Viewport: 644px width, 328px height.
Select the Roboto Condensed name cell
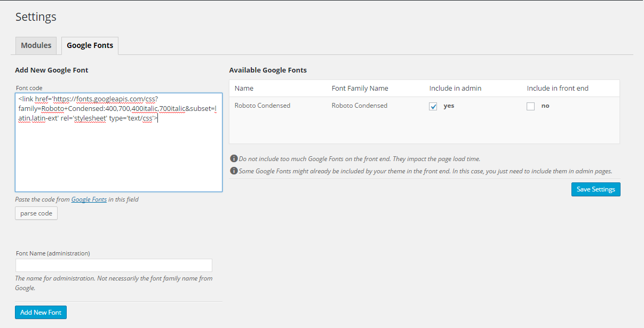pos(263,106)
